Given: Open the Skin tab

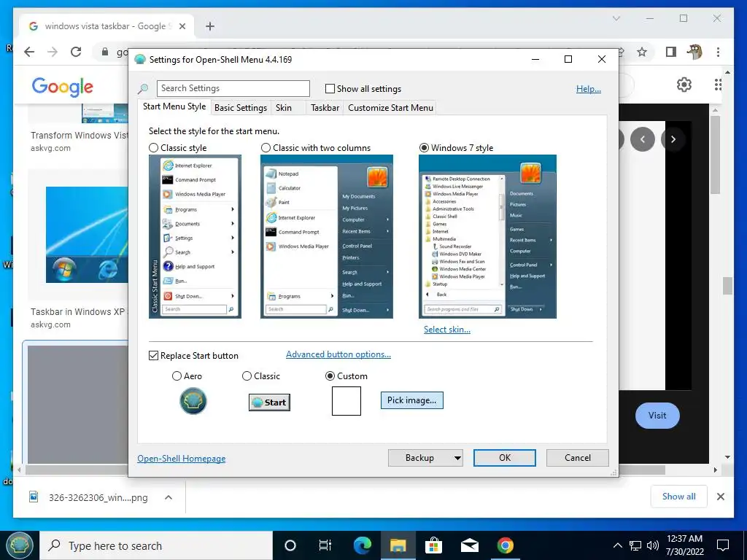Looking at the screenshot, I should 284,108.
